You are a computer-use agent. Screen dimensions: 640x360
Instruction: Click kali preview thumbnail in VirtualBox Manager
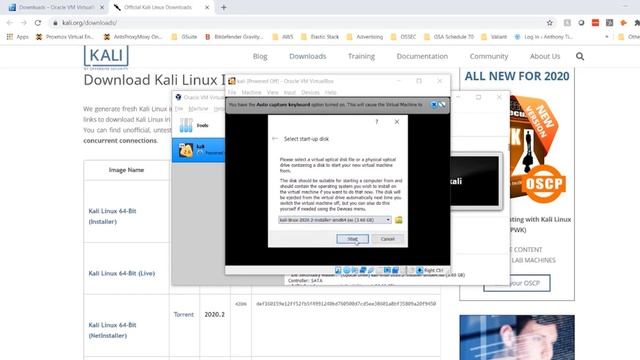click(x=476, y=181)
